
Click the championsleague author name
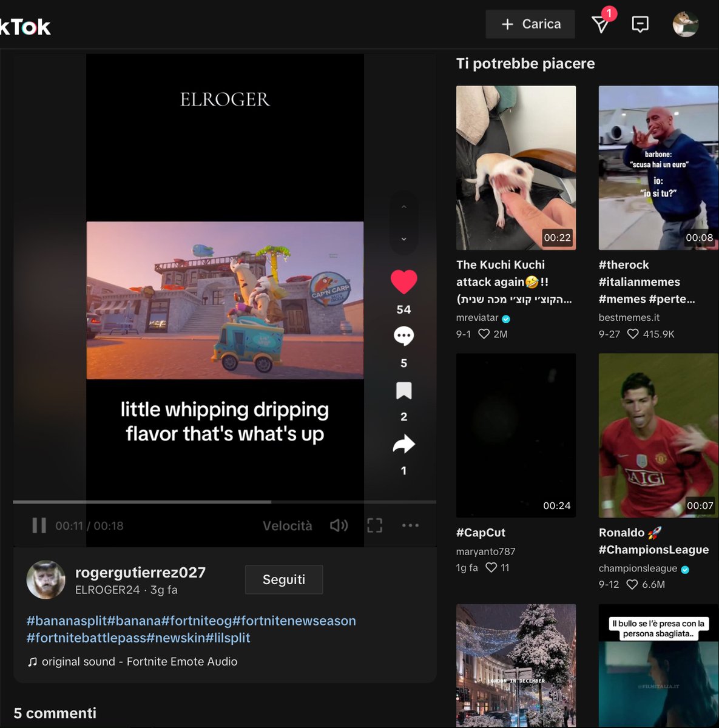tap(638, 568)
